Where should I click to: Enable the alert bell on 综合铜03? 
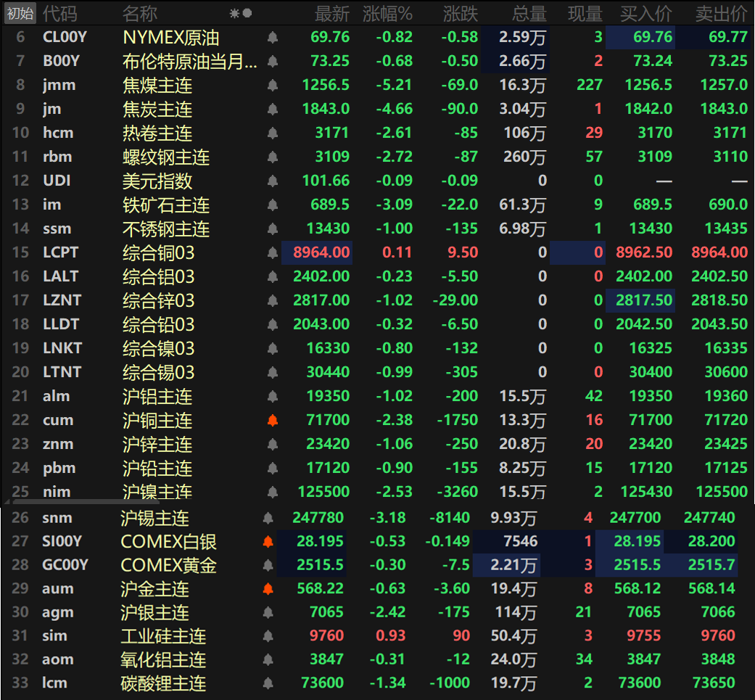click(273, 253)
